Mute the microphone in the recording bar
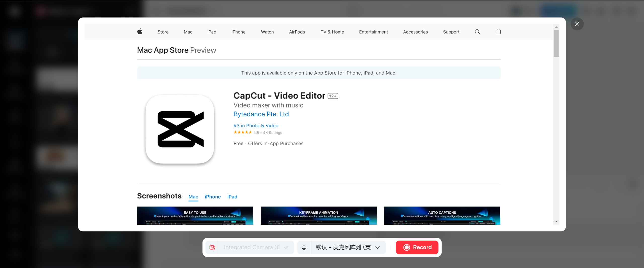Viewport: 644px width, 268px height. (304, 247)
